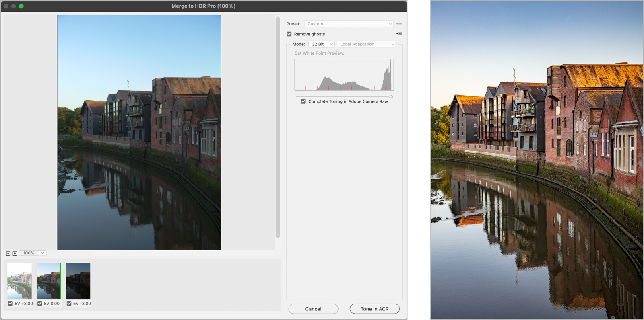The height and width of the screenshot is (320, 644).
Task: Toggle the Remove ghosts checkbox
Action: point(289,34)
